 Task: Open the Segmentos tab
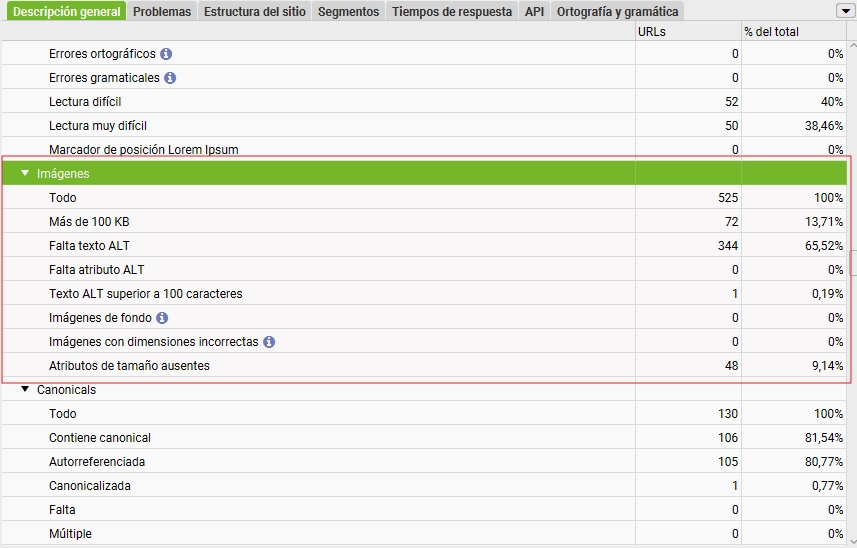(x=348, y=11)
